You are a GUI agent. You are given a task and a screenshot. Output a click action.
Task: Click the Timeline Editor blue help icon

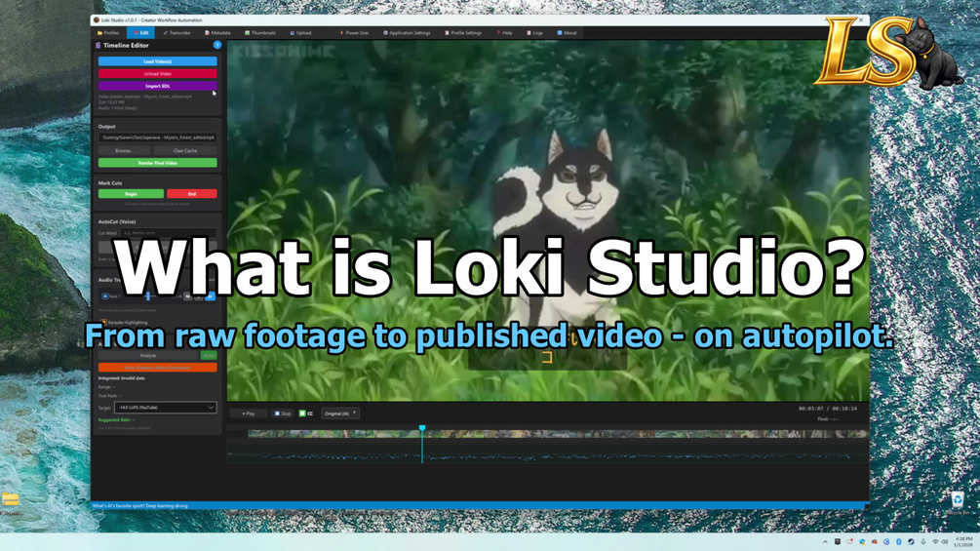[216, 45]
